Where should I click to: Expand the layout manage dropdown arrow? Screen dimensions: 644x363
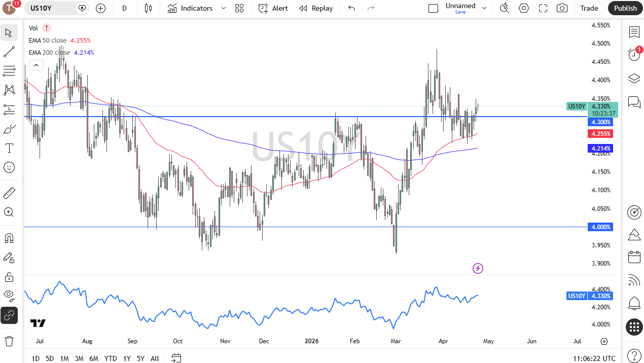[484, 8]
